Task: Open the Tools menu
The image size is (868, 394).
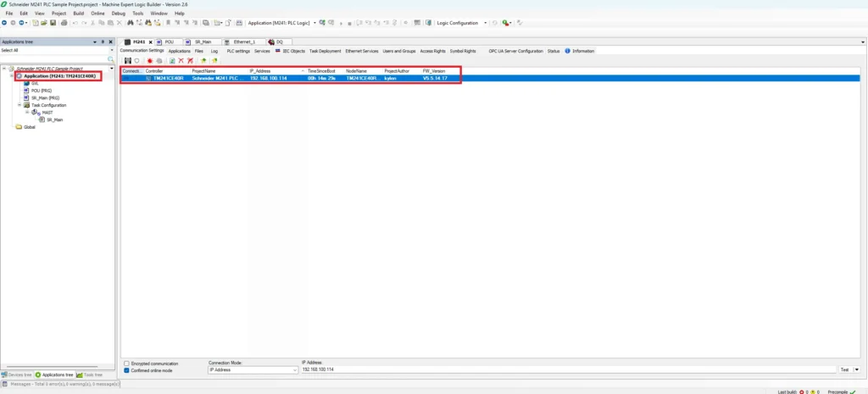Action: coord(138,14)
